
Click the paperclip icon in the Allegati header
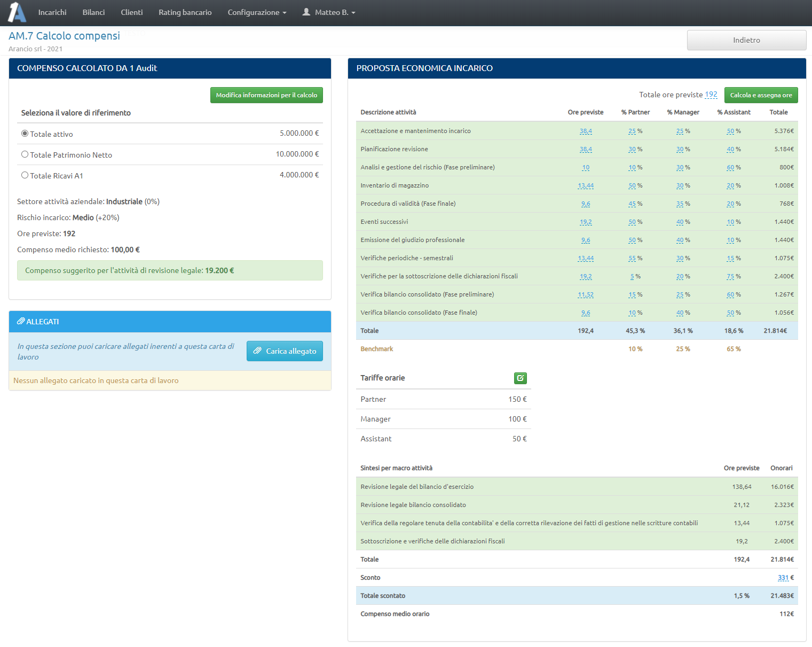tap(21, 322)
